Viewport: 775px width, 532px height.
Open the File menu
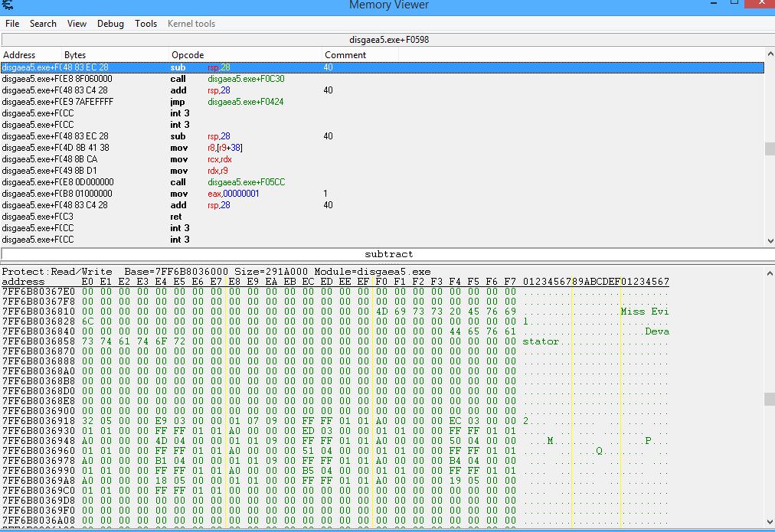(x=12, y=24)
